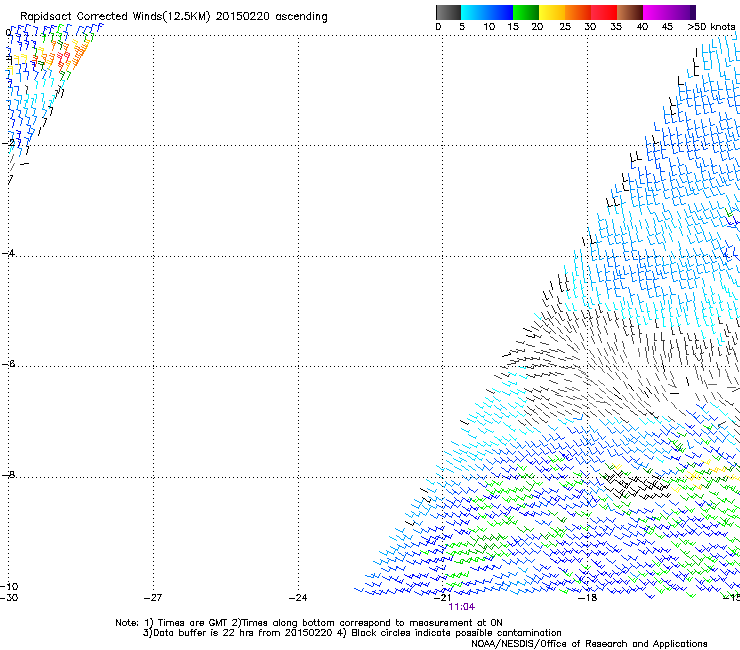Click the 'Data buffer is 22 hrs' note
The height and width of the screenshot is (650, 740).
click(x=202, y=633)
